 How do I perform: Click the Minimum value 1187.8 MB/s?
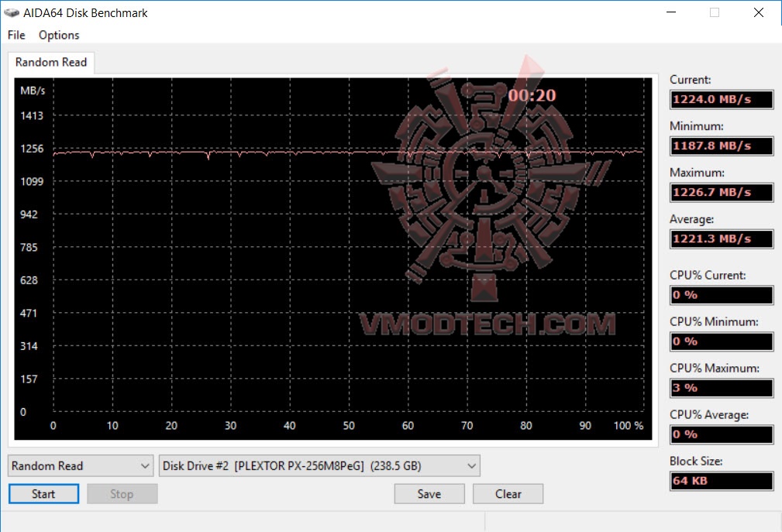point(721,146)
